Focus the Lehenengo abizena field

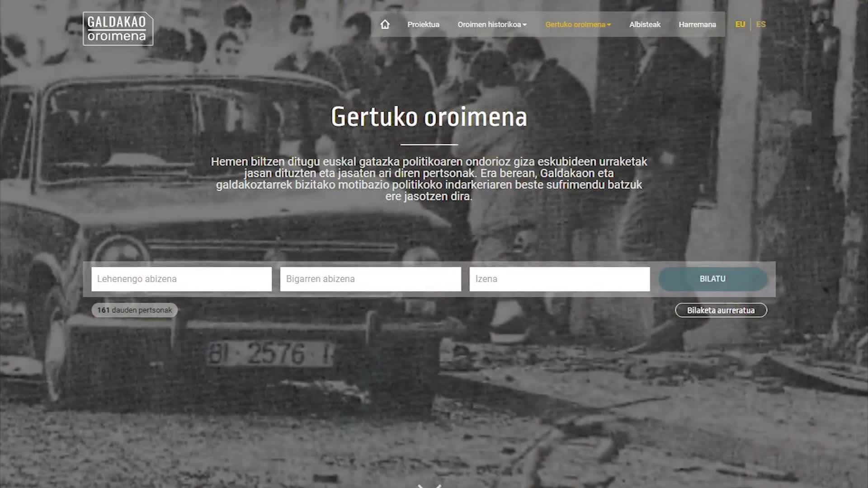click(182, 279)
